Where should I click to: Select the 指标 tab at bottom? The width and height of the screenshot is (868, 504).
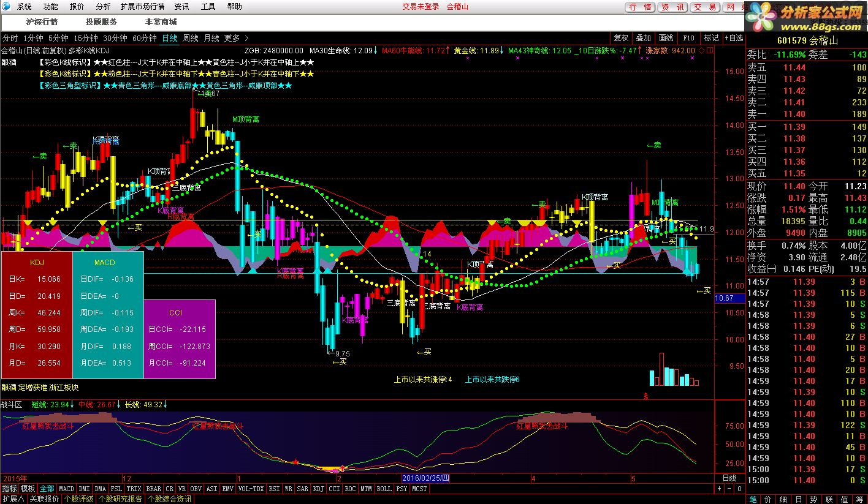coord(9,489)
